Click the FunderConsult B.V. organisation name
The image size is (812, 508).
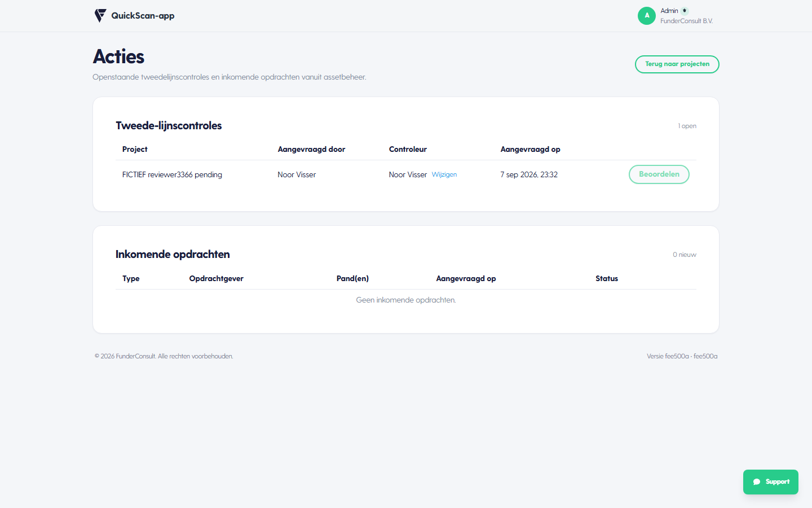[x=687, y=21]
